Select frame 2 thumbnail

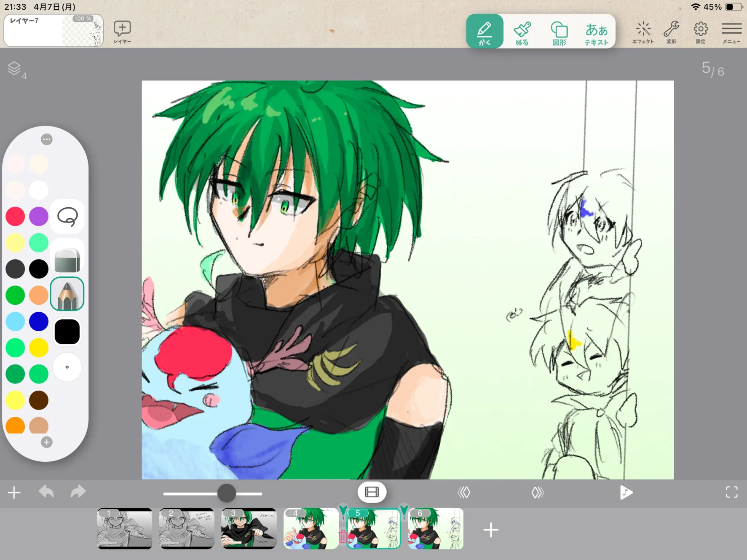187,528
